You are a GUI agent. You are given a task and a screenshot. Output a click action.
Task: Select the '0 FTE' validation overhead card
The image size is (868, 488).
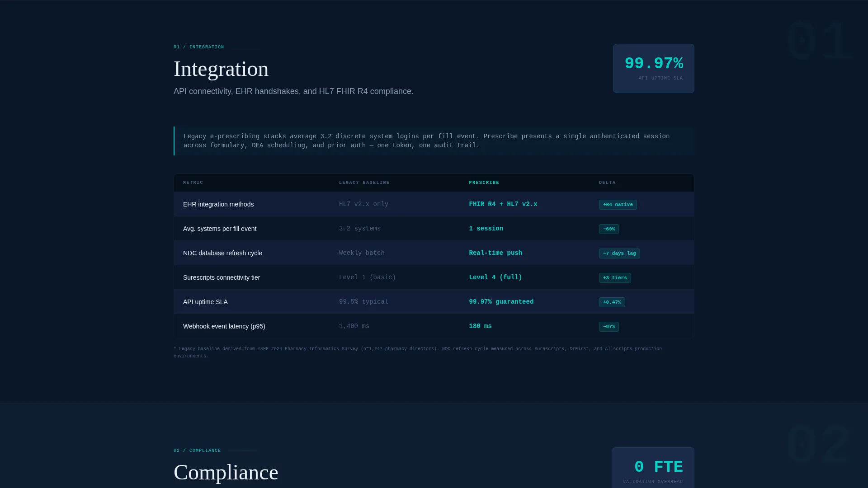(x=653, y=468)
